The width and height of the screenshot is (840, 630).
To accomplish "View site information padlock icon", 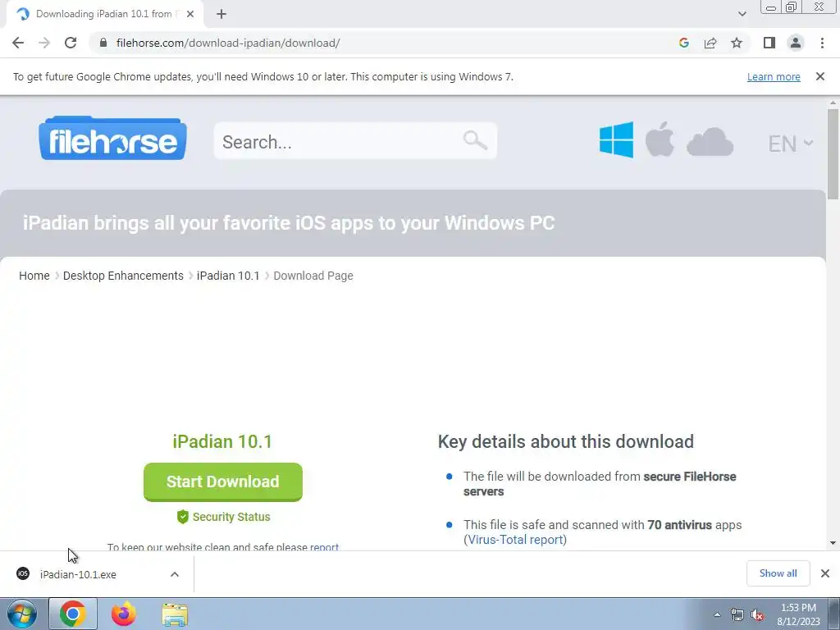I will (103, 43).
